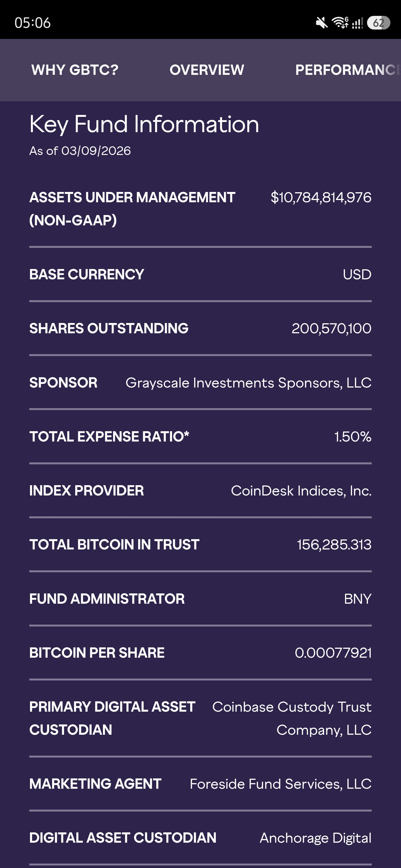Select the assets under management value $10,784,814,976
This screenshot has height=868, width=401.
click(321, 198)
